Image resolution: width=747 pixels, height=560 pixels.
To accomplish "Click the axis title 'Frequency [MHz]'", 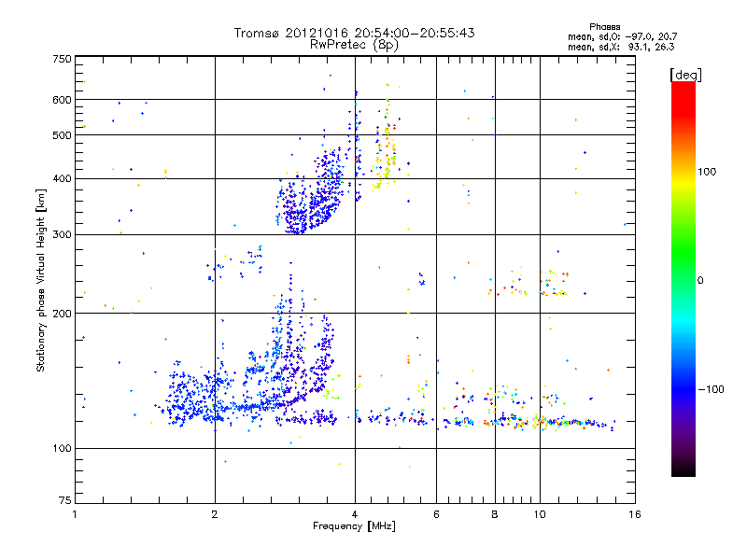I will [354, 526].
